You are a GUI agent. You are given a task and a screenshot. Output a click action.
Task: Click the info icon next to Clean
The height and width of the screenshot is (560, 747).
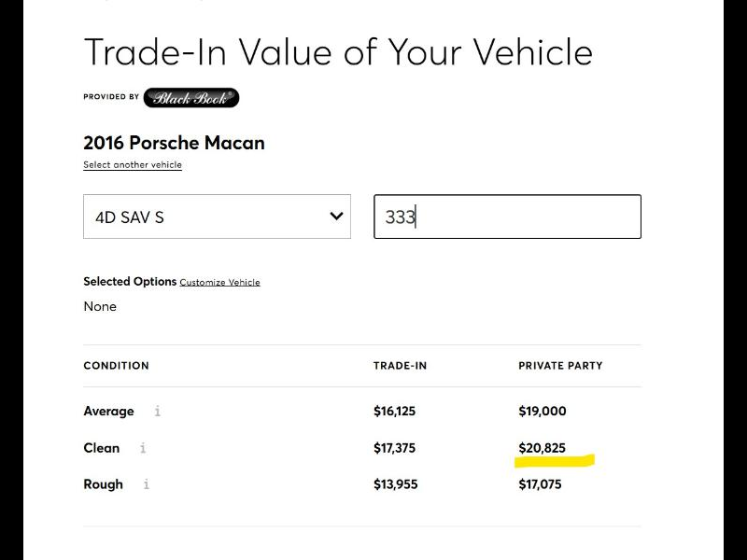click(142, 448)
